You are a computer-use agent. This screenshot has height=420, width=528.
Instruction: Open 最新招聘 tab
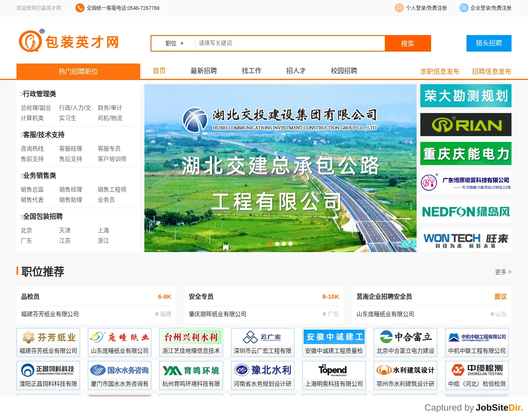pyautogui.click(x=204, y=71)
